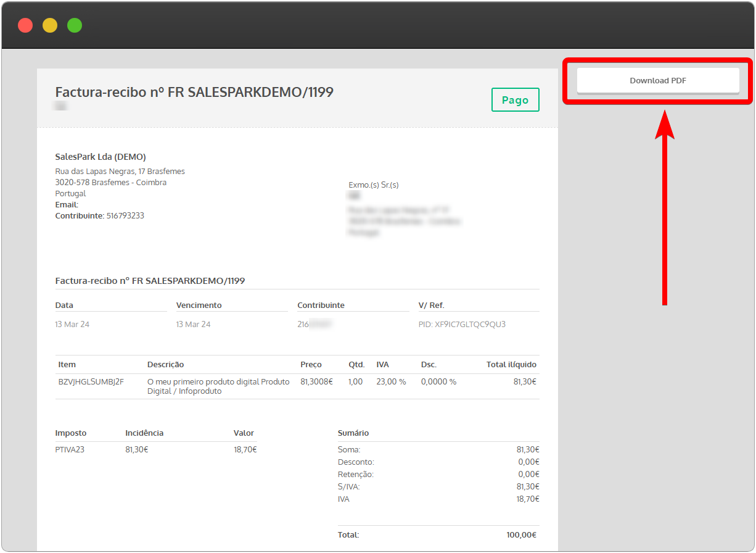Click the 23,00 % IVA rate
The image size is (756, 553).
pos(391,381)
